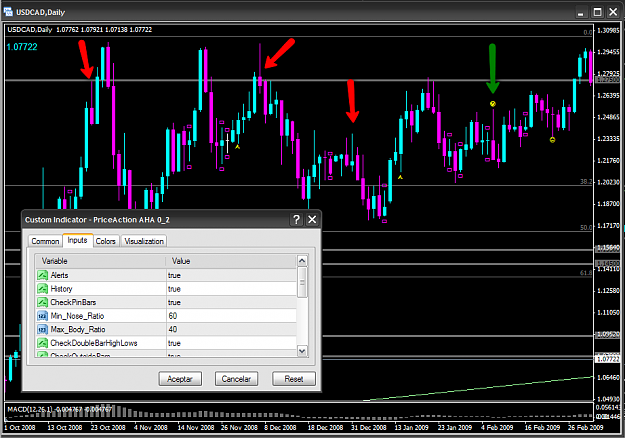625x438 pixels.
Task: Click the Alerts variable name
Action: pos(59,275)
